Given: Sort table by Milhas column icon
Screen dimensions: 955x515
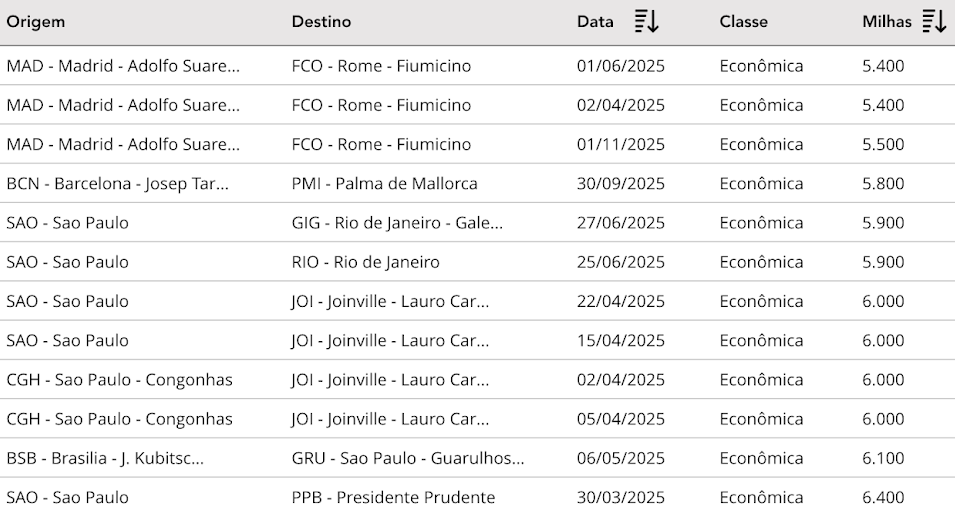Looking at the screenshot, I should coord(934,21).
